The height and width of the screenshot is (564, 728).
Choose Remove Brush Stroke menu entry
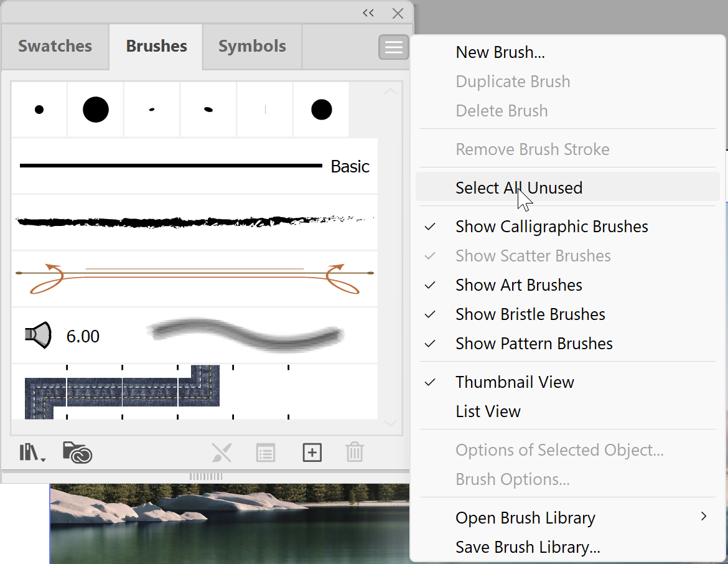567,149
